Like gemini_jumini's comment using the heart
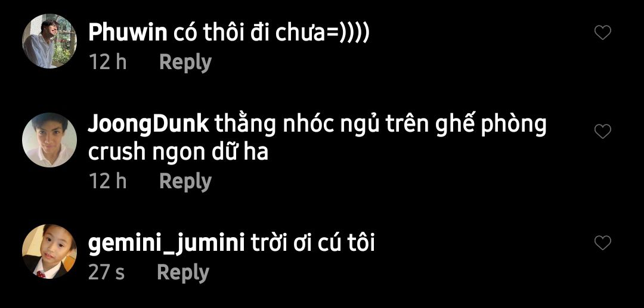 coord(602,243)
